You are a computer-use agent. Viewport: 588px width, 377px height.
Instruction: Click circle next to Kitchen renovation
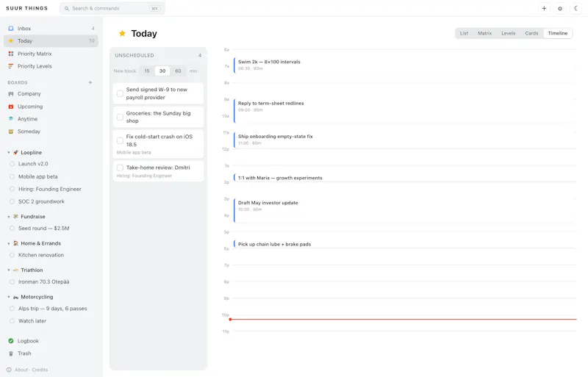pos(12,255)
